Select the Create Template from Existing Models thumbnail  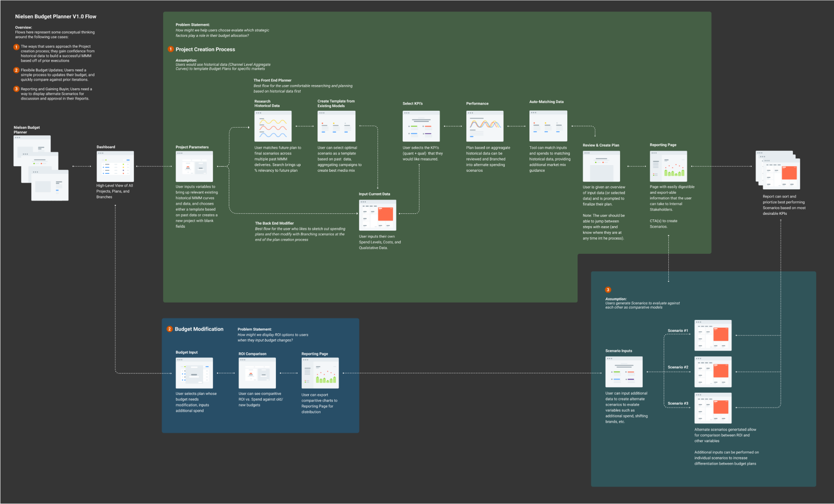(x=336, y=126)
